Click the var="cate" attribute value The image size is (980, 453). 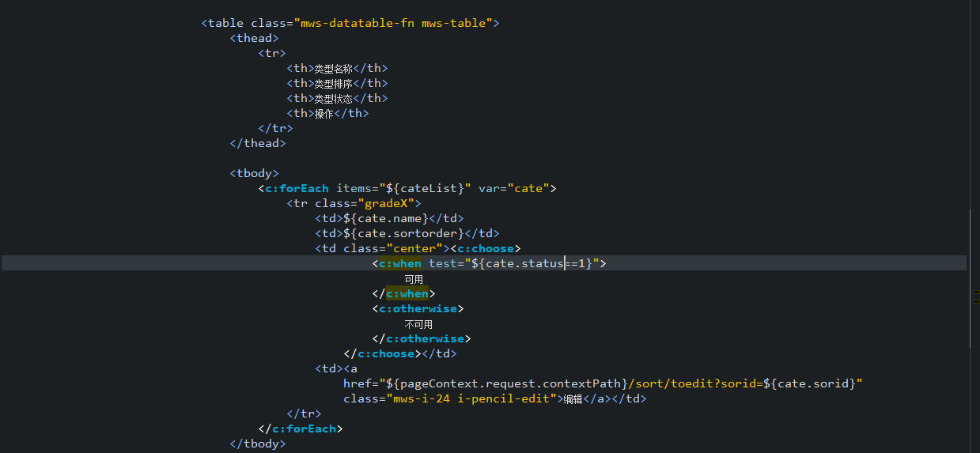pyautogui.click(x=529, y=188)
